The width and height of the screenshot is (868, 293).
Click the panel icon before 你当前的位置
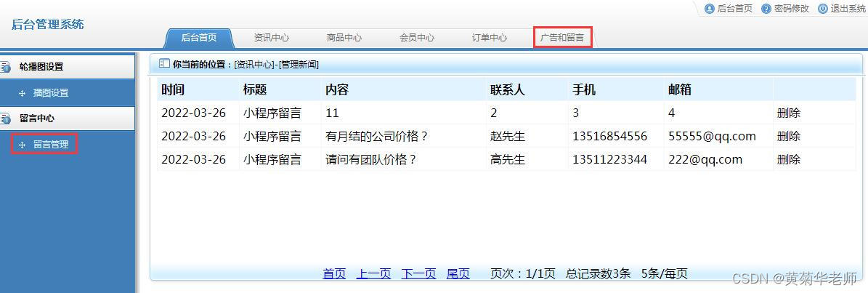[164, 64]
